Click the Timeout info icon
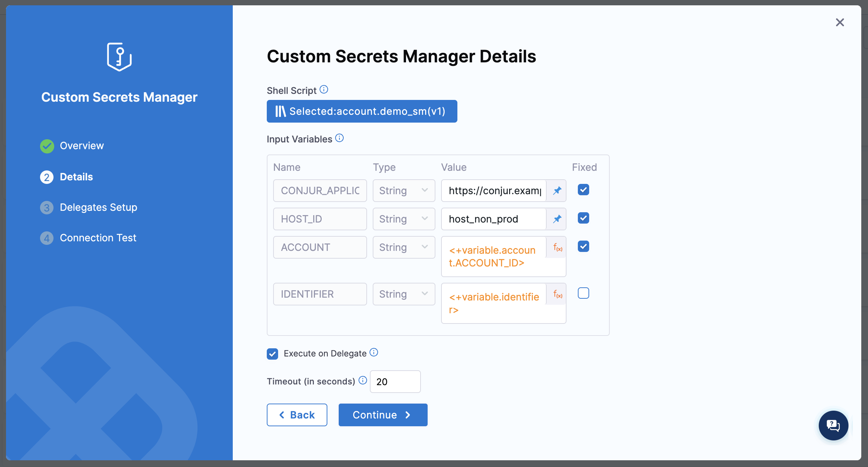This screenshot has width=868, height=467. [x=362, y=381]
